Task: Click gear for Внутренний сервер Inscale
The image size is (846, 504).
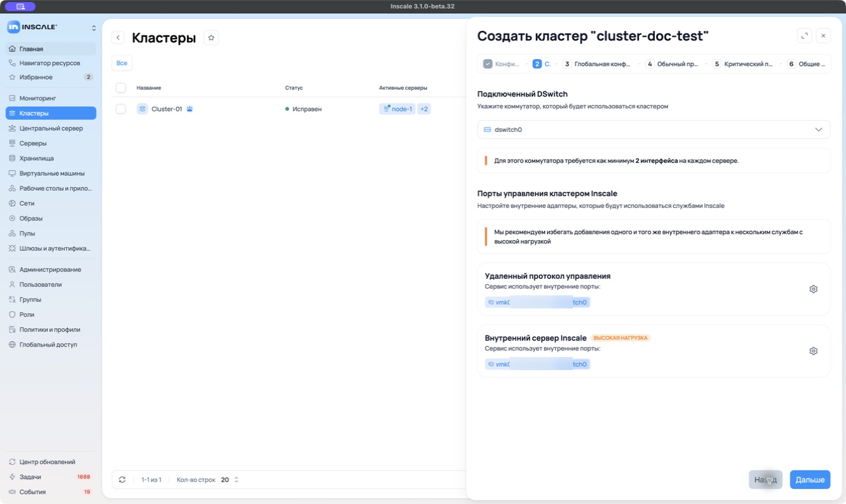Action: coord(813,351)
